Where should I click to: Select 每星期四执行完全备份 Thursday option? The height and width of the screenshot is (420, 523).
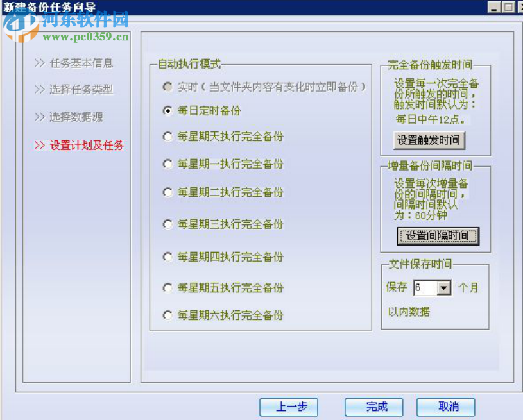[x=167, y=256]
